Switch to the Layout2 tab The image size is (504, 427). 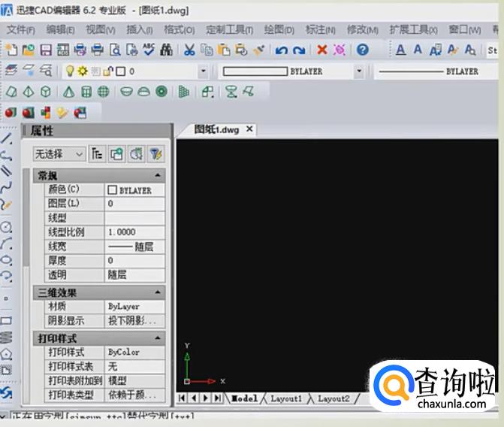click(x=333, y=398)
